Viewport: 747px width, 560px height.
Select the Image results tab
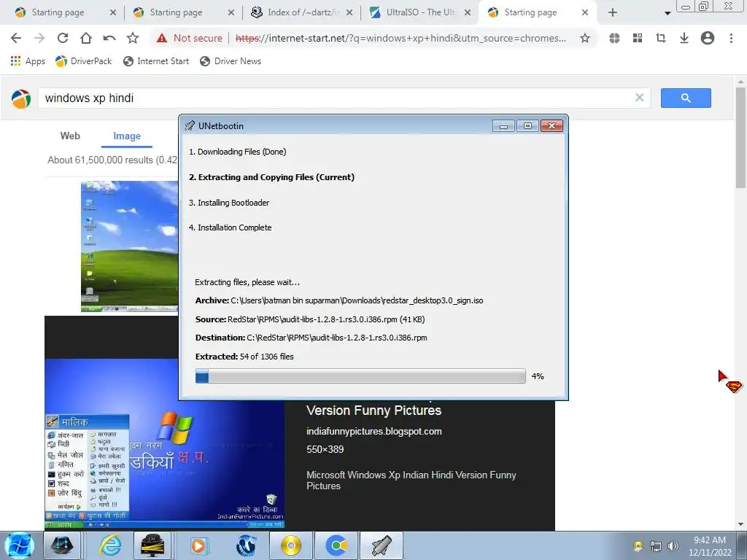coord(127,136)
